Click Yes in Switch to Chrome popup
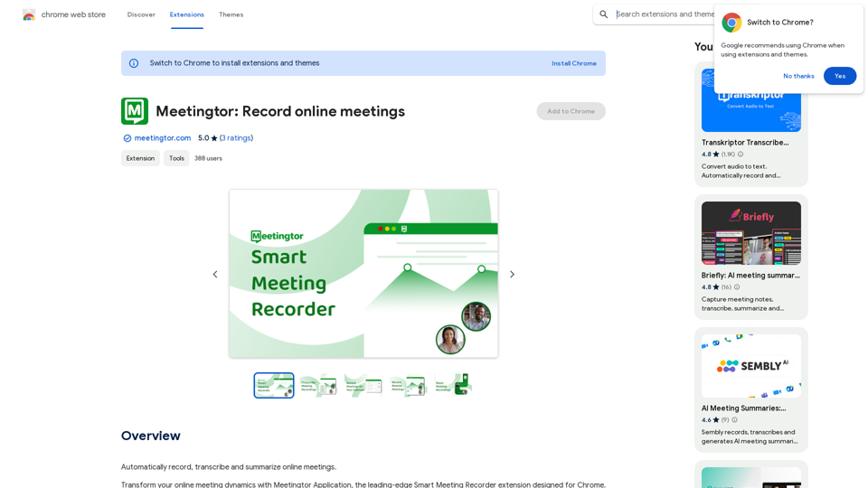Viewport: 868px width, 488px height. (x=840, y=76)
